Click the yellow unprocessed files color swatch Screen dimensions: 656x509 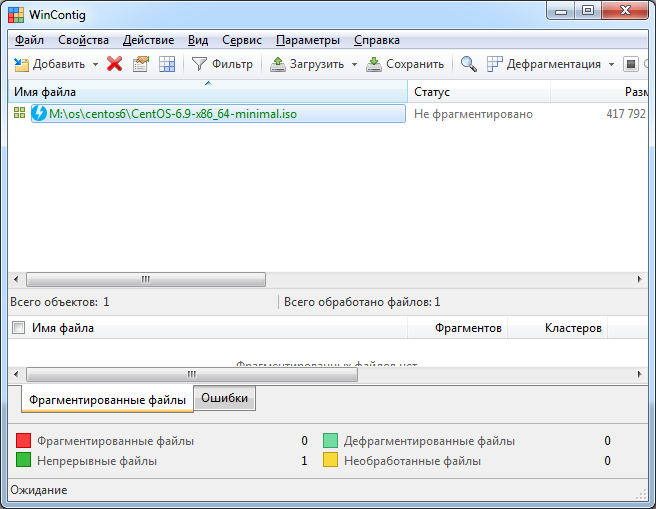point(331,461)
